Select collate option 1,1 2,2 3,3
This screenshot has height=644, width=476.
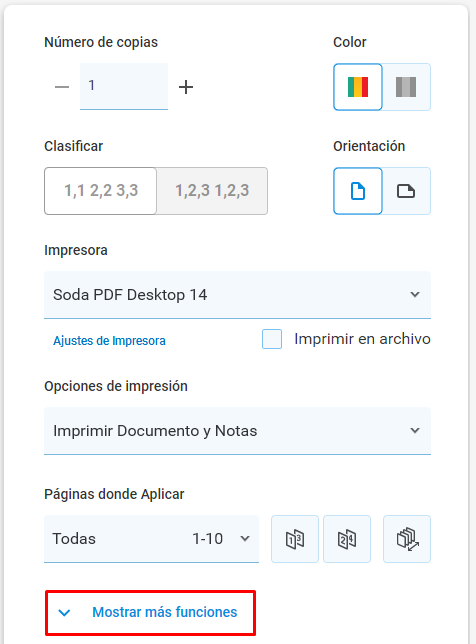[x=101, y=191]
